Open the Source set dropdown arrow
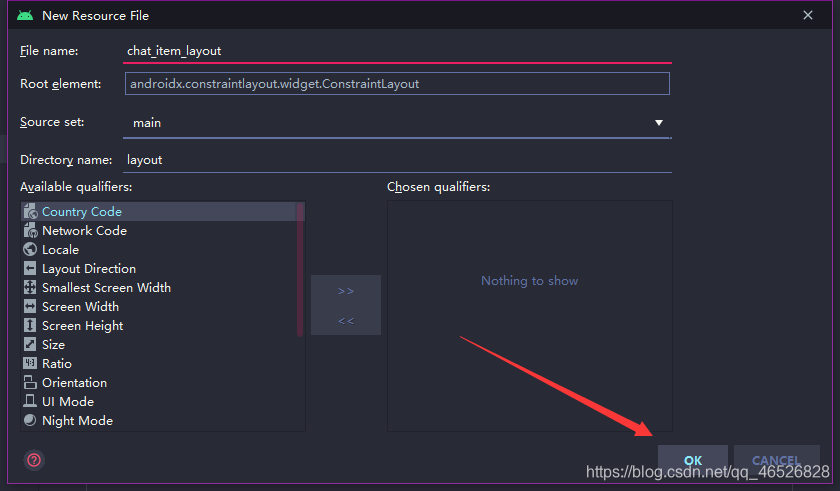The width and height of the screenshot is (840, 491). [658, 123]
